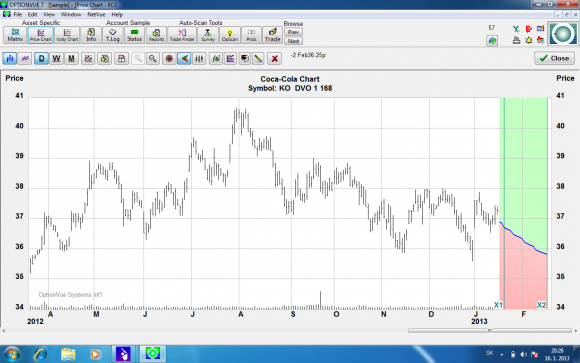Click the chart data folder icon
The image size is (580, 363).
(x=105, y=58)
